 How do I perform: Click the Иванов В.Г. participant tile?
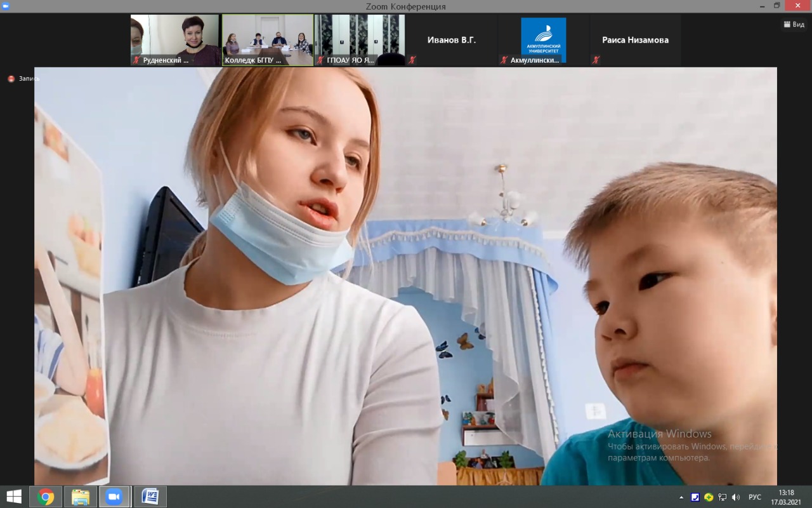click(451, 39)
